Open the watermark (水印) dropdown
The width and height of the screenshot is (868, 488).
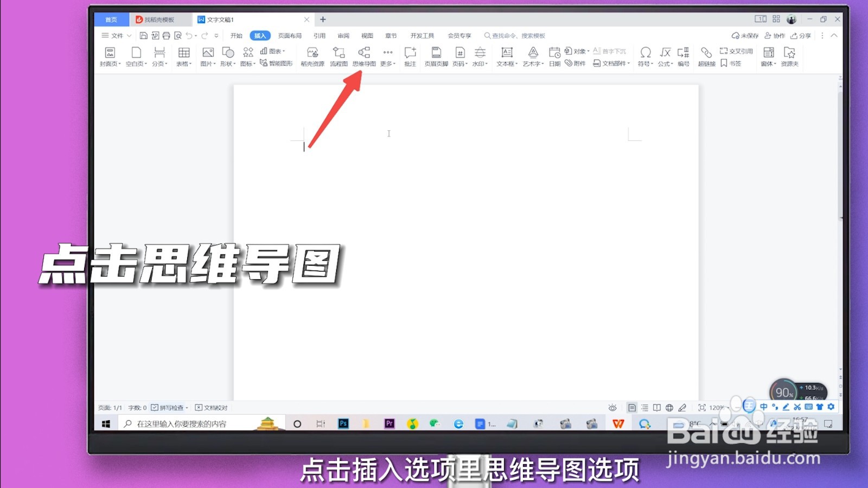pyautogui.click(x=480, y=56)
